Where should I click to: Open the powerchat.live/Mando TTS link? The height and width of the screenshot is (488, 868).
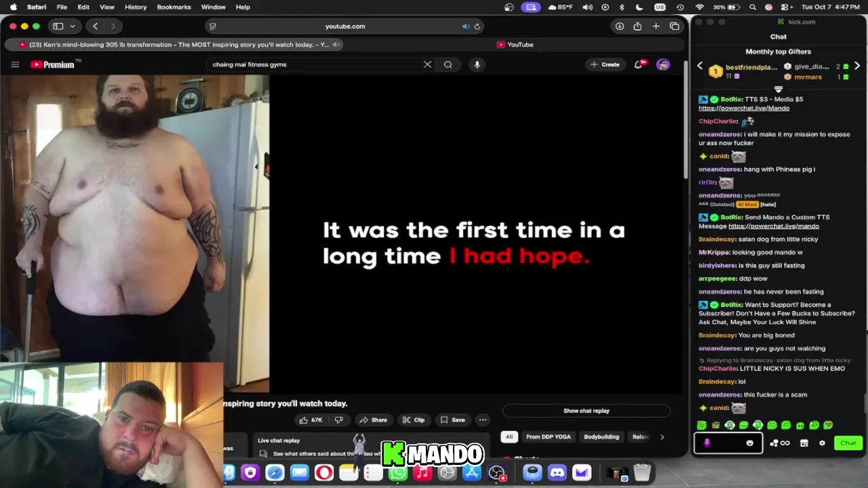[744, 108]
